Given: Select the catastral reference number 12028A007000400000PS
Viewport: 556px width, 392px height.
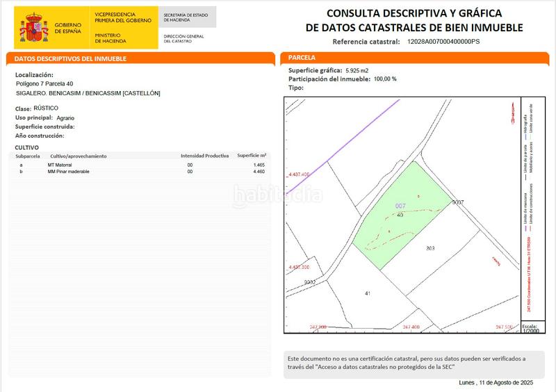Looking at the screenshot, I should 443,42.
